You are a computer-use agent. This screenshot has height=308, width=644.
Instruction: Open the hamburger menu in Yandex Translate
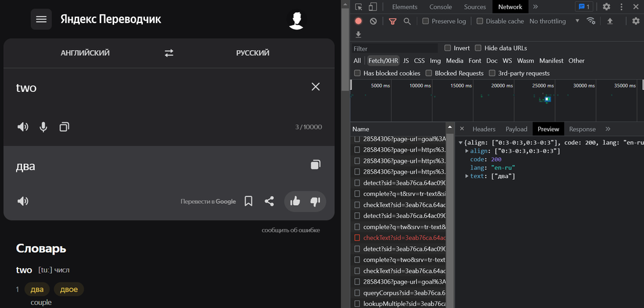click(x=41, y=19)
